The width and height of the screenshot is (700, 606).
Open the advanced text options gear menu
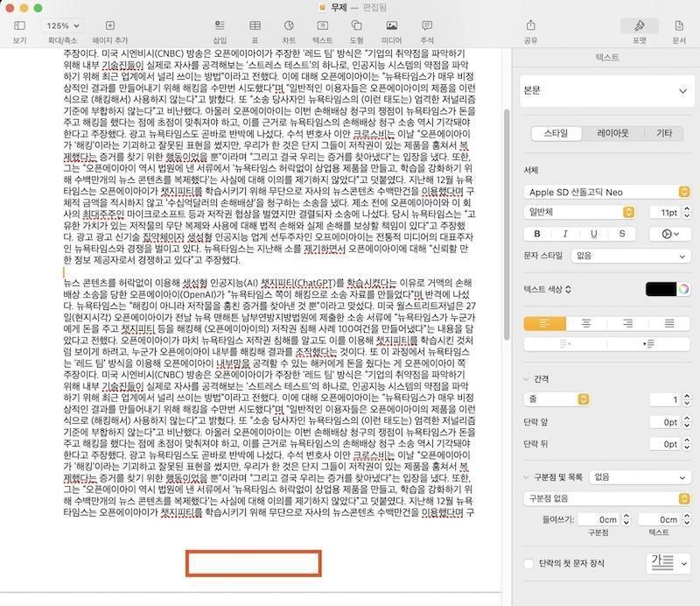(x=669, y=234)
